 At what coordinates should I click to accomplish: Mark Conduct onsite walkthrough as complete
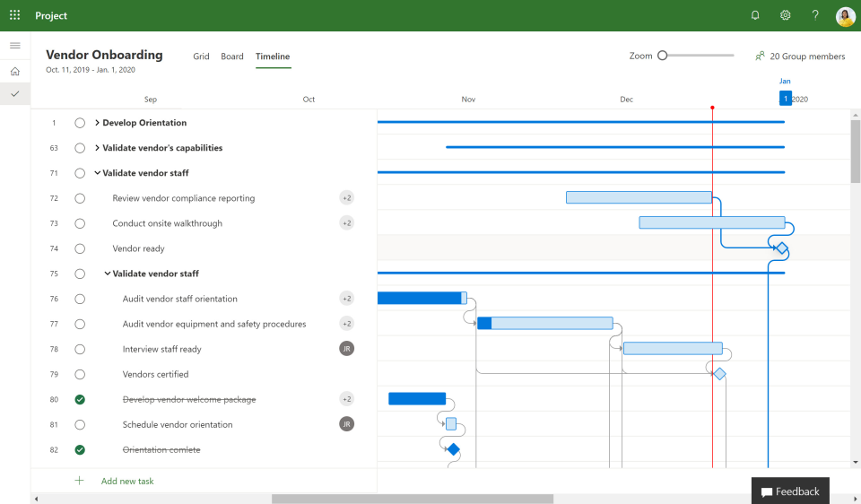coord(80,223)
